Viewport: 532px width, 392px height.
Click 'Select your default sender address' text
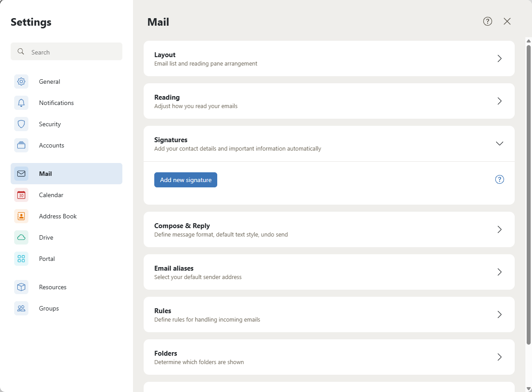pos(198,277)
